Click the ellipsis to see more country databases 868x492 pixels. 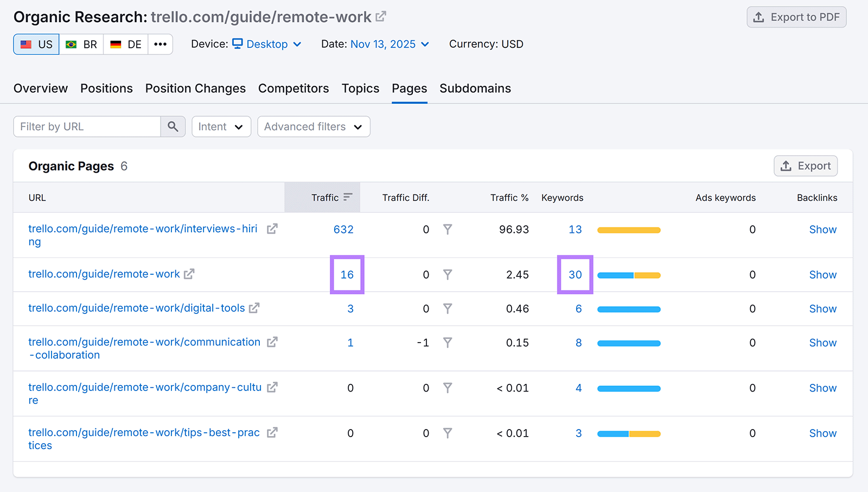160,44
